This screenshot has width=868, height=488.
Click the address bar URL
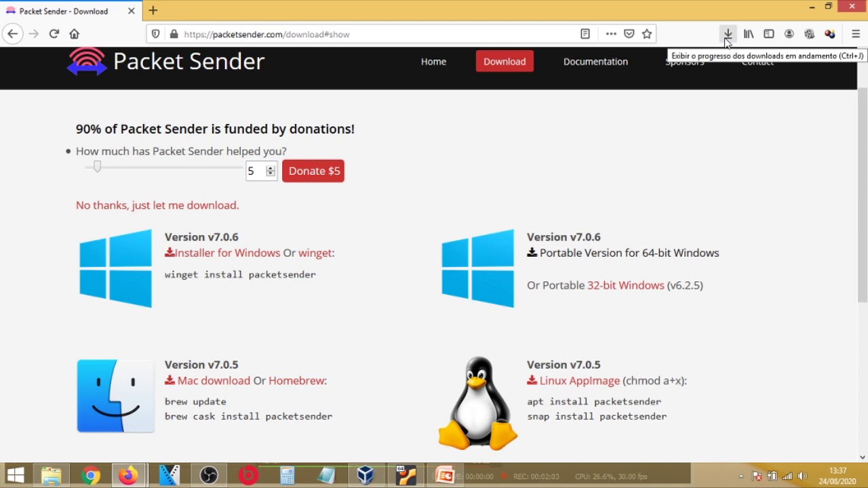(267, 34)
